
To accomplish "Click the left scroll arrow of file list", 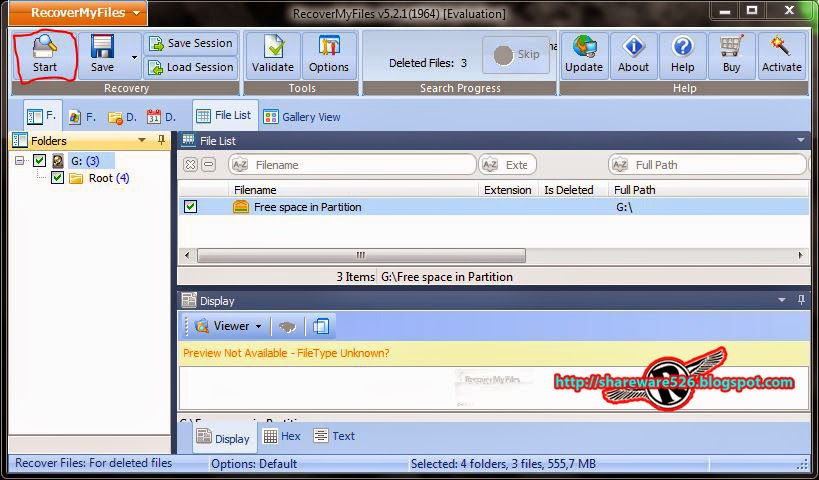I will (x=188, y=255).
